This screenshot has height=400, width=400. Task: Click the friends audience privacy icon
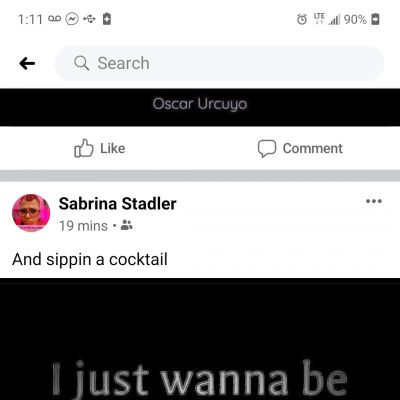pyautogui.click(x=126, y=226)
